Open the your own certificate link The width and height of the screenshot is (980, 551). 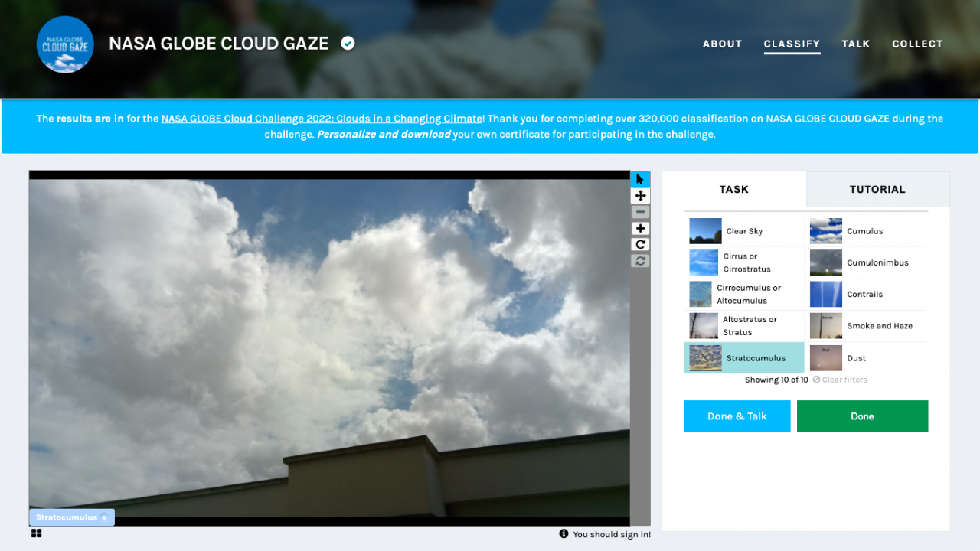pyautogui.click(x=501, y=134)
